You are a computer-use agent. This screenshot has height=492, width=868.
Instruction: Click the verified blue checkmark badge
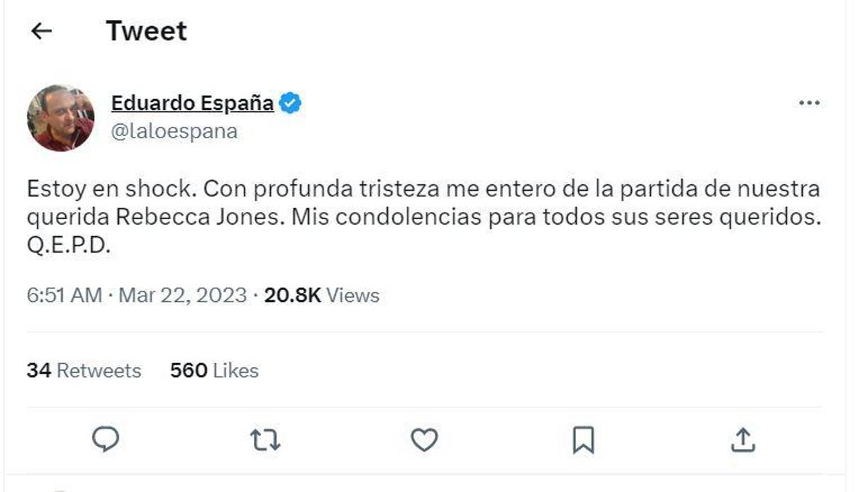click(x=290, y=101)
